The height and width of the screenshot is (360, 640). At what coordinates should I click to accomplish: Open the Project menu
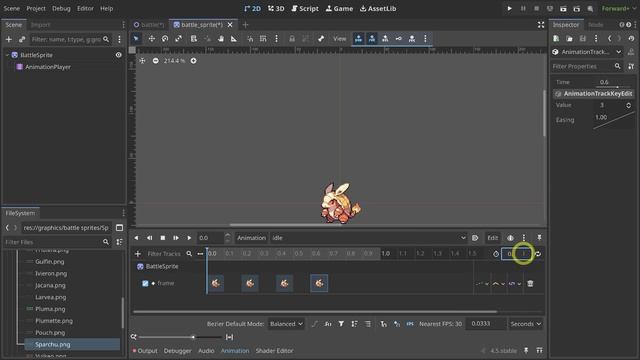[36, 9]
